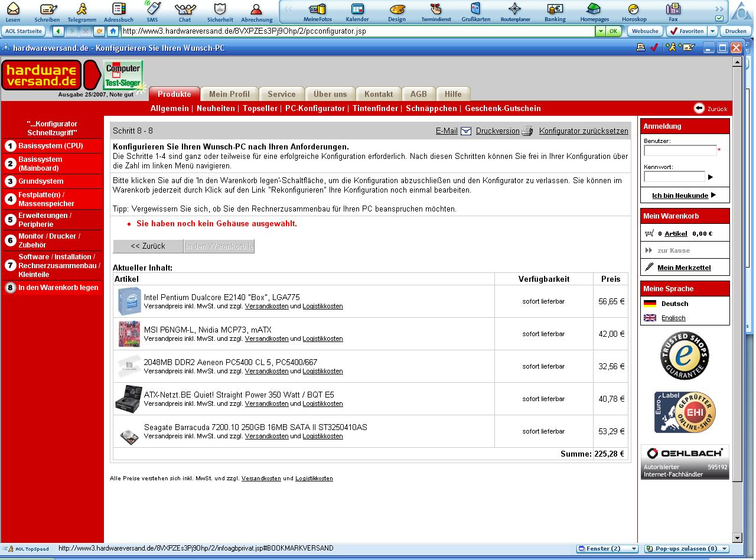Screen dimensions: 756x560
Task: Click the Seagate Barracuda hard drive thumbnail
Action: pos(129,436)
